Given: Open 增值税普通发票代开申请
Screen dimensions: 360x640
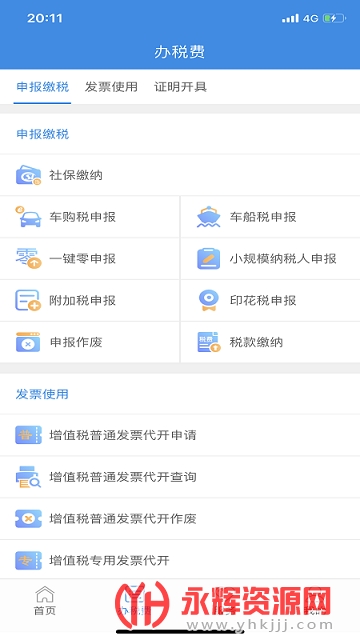Looking at the screenshot, I should click(x=180, y=435).
